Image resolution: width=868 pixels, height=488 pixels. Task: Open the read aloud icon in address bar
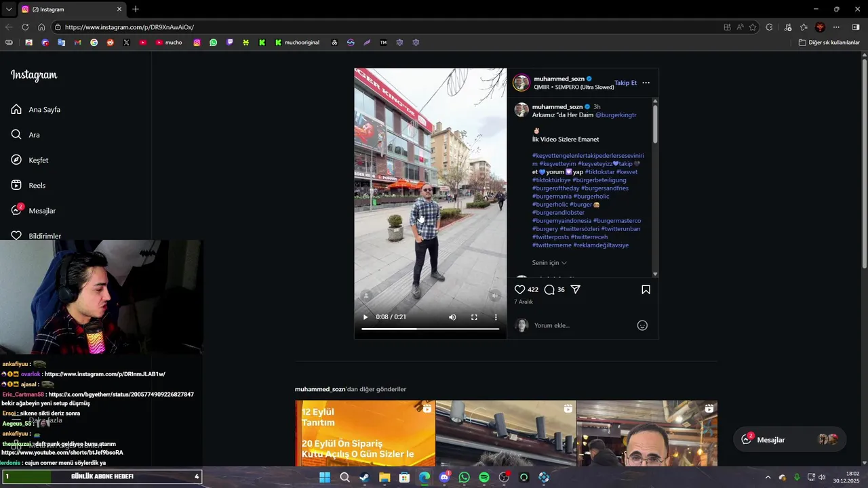pyautogui.click(x=740, y=27)
